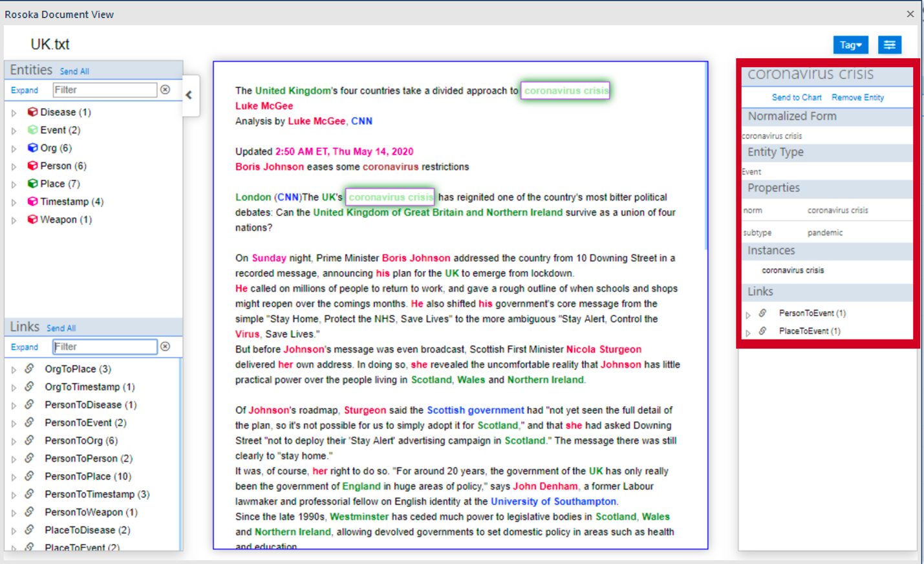Click Remove Entity in the details panel
The image size is (924, 564).
pyautogui.click(x=857, y=97)
